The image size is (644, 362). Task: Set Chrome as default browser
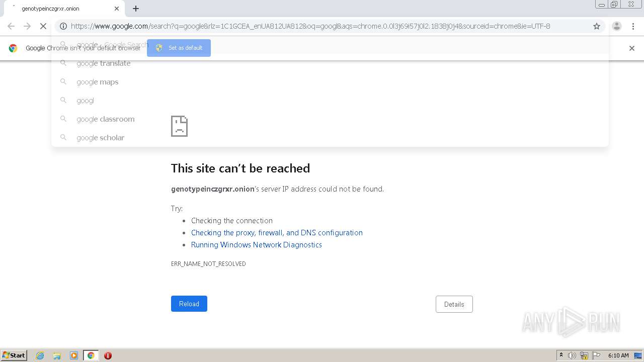179,48
